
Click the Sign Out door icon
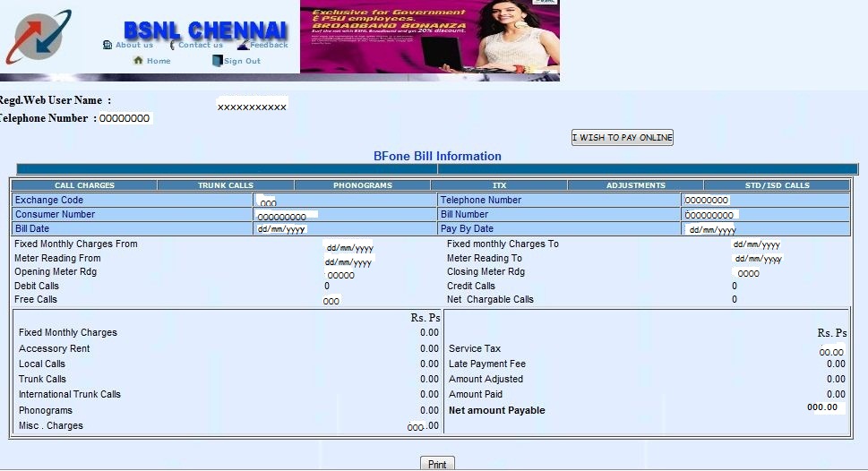point(218,60)
